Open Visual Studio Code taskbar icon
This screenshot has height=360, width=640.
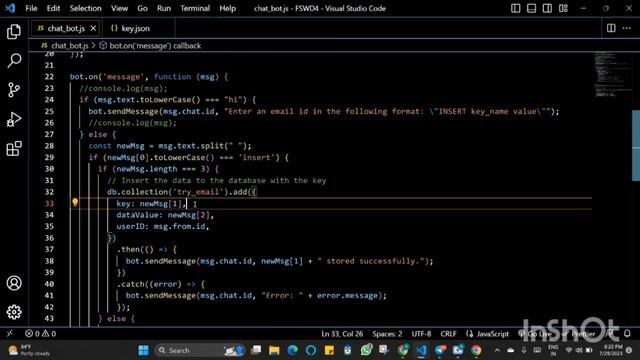pyautogui.click(x=421, y=350)
